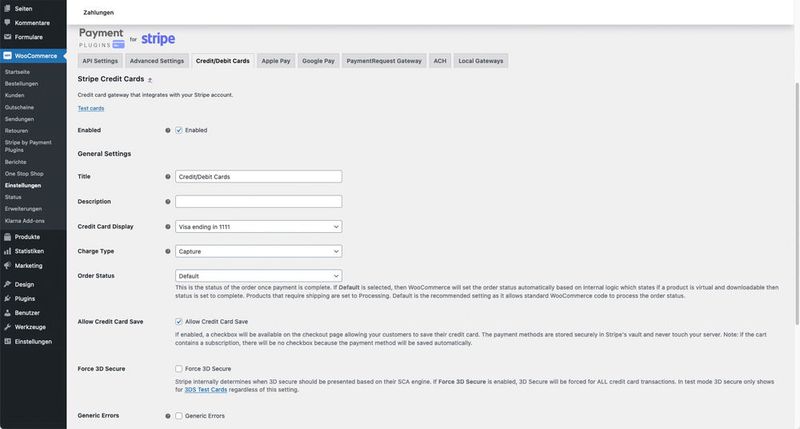
Task: Click help icon beside Generic Errors
Action: point(167,416)
